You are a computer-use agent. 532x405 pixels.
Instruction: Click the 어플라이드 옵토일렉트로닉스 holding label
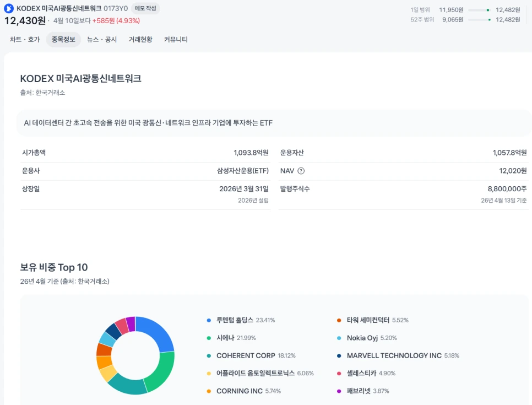256,373
